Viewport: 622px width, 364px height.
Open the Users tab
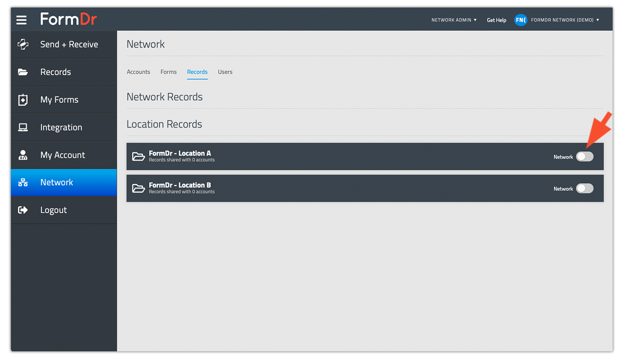225,72
